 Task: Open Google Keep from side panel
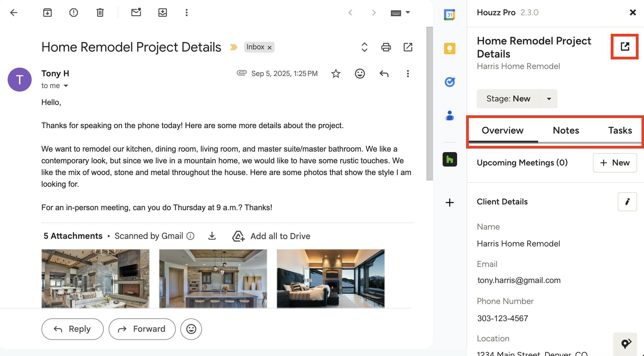449,49
